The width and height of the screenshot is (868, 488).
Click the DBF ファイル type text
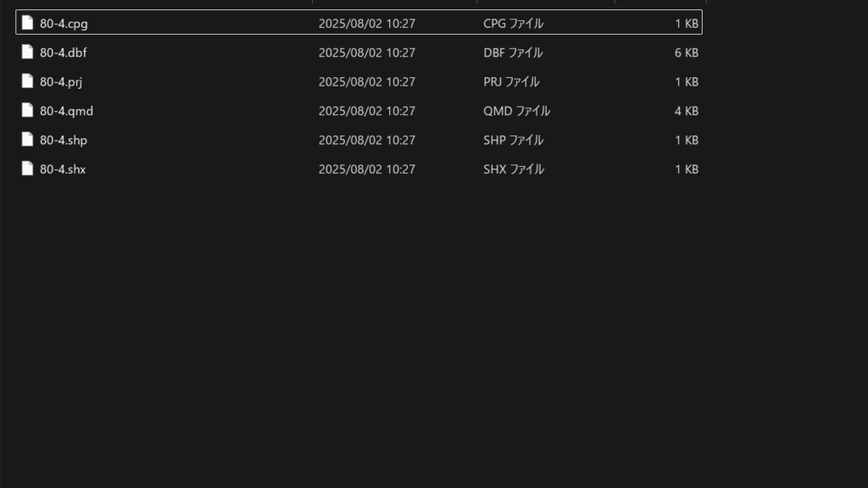pyautogui.click(x=513, y=53)
